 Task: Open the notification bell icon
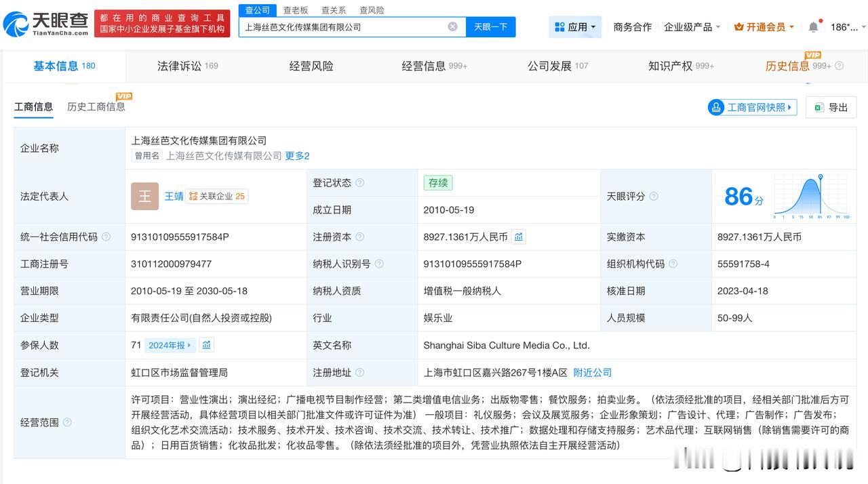coord(813,27)
